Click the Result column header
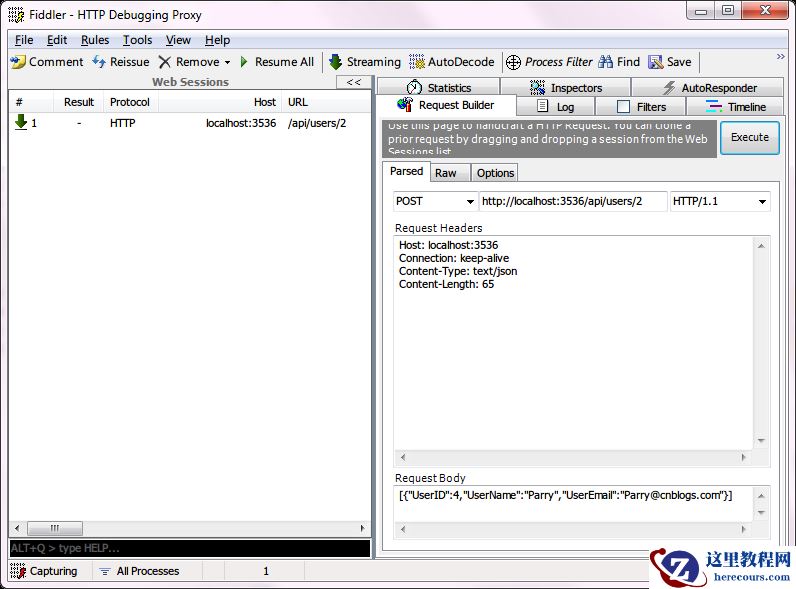Image resolution: width=796 pixels, height=589 pixels. (x=79, y=102)
